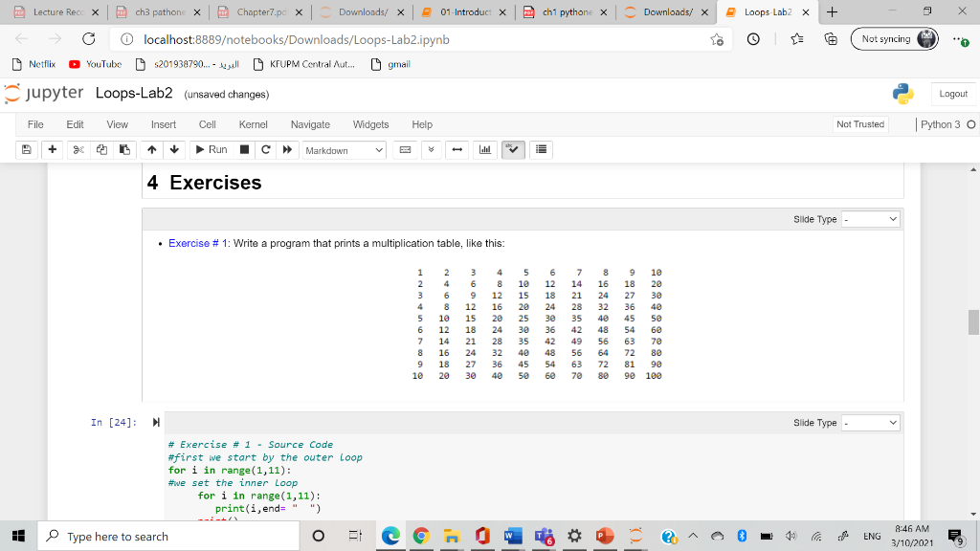Cut the selected cell
Image resolution: width=980 pixels, height=551 pixels.
coord(78,150)
